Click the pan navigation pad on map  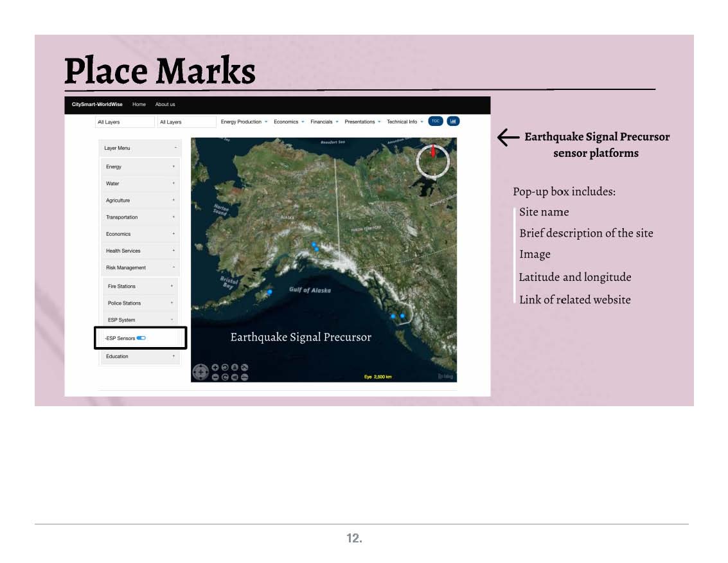200,372
